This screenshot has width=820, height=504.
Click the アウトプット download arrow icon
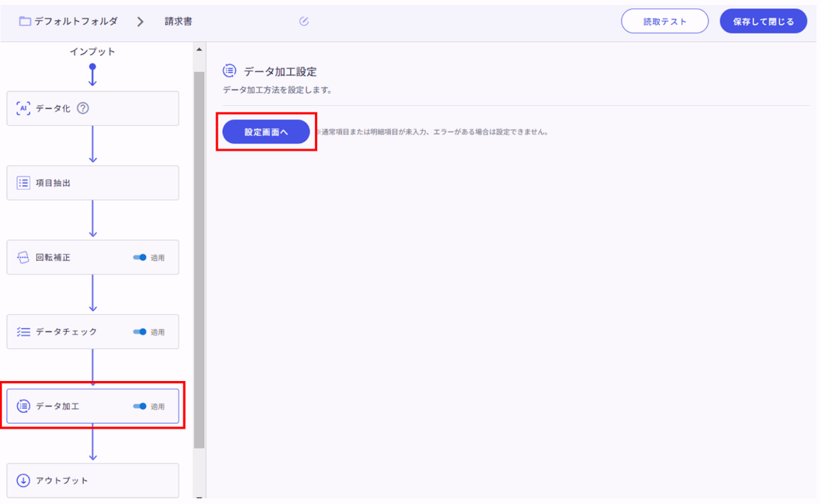[x=23, y=481]
